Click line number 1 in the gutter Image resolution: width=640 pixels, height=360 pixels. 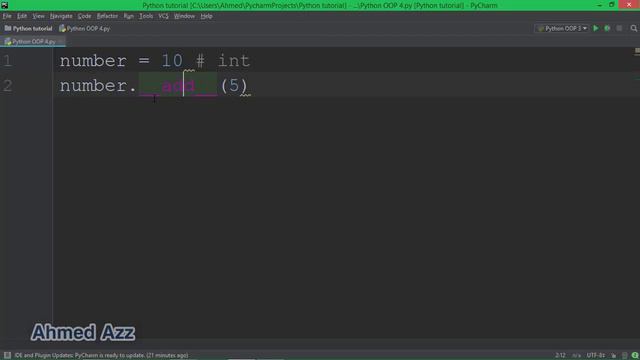click(x=7, y=61)
